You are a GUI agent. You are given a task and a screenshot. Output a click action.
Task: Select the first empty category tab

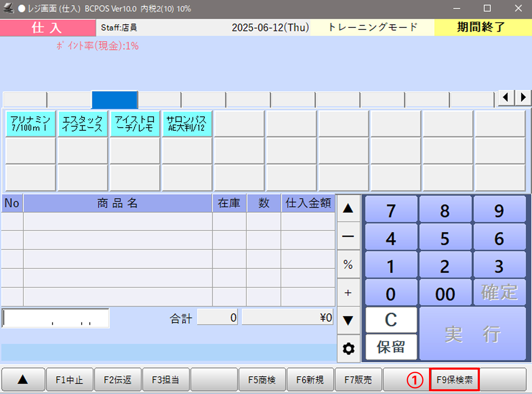click(25, 100)
